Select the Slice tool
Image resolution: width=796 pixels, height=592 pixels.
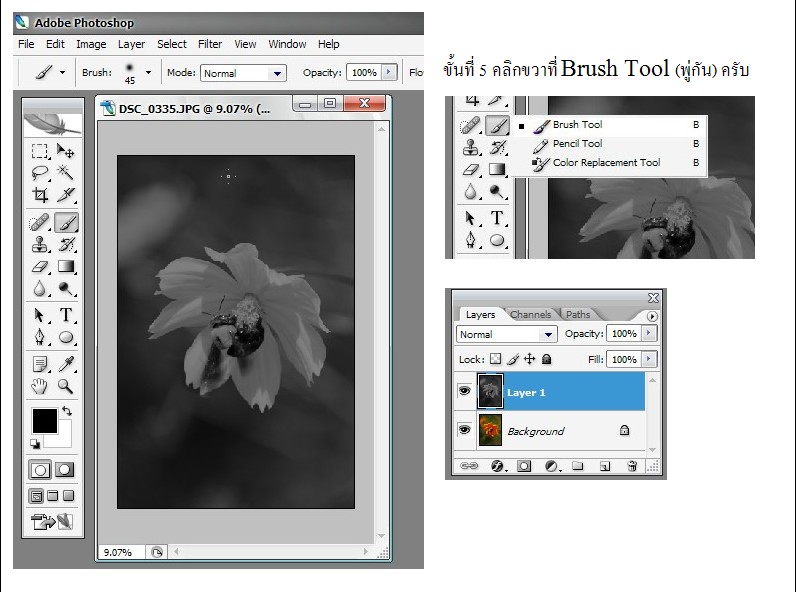66,194
